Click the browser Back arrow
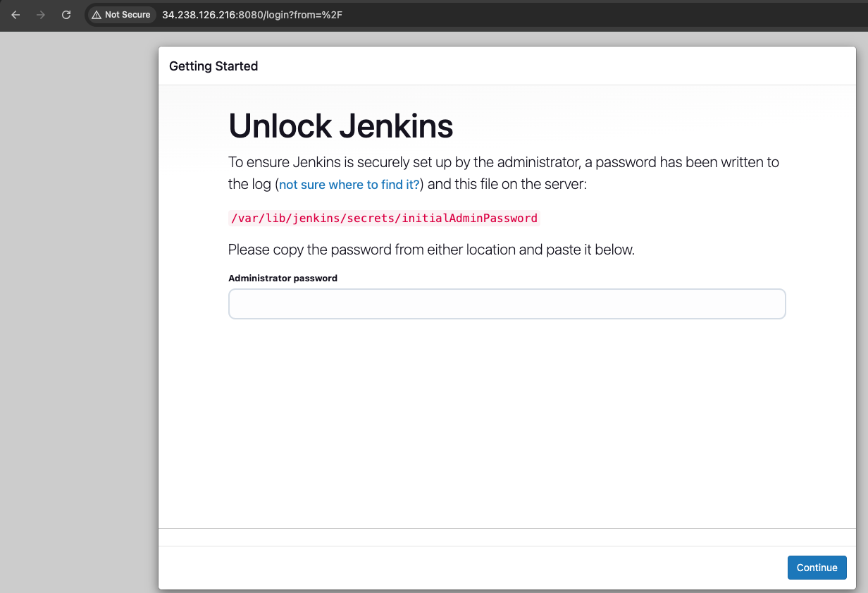Image resolution: width=868 pixels, height=593 pixels. pyautogui.click(x=15, y=15)
